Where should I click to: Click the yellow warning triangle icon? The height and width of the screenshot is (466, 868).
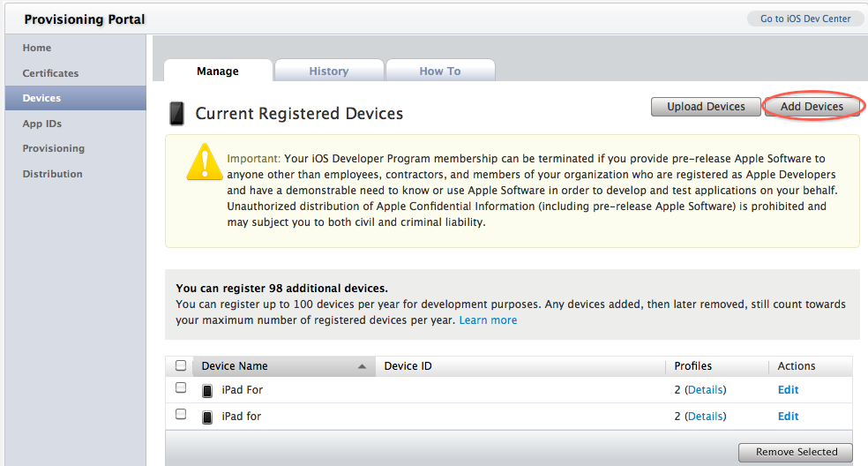[205, 162]
